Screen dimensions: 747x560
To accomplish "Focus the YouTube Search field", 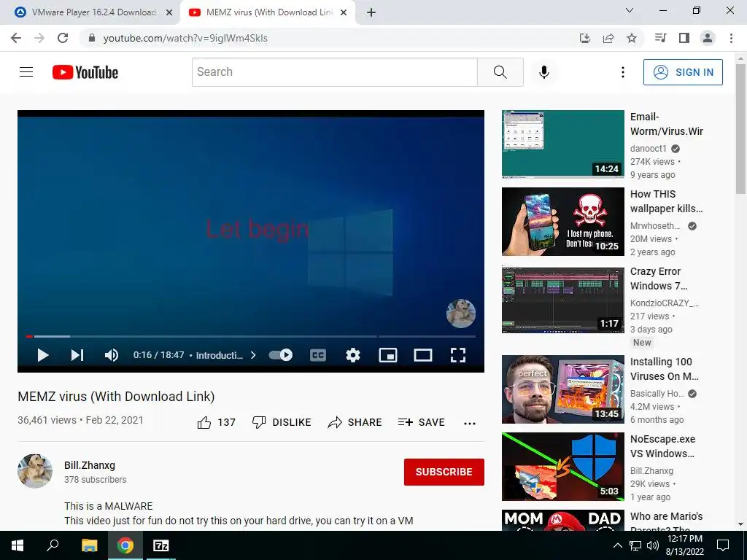I will click(x=334, y=72).
